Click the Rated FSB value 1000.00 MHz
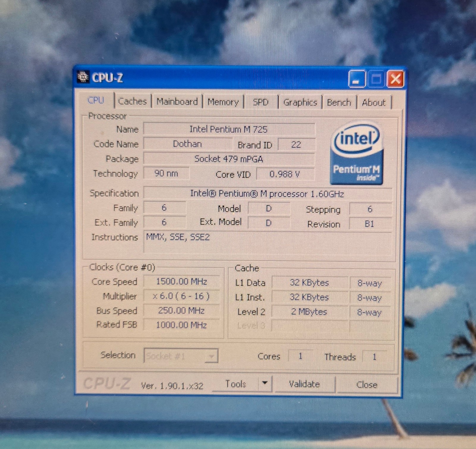Viewport: 476px width, 449px height. coord(181,325)
